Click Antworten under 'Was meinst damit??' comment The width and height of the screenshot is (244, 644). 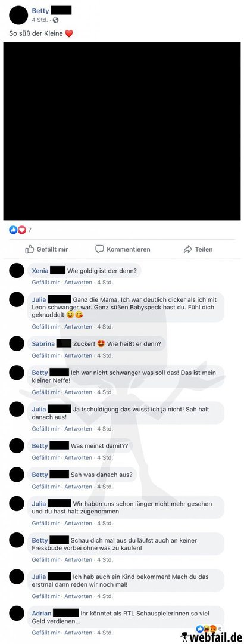(x=78, y=457)
